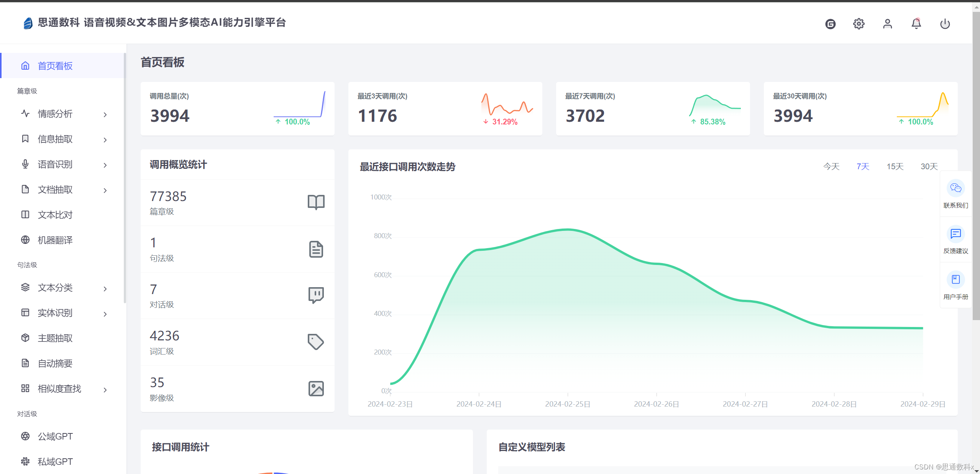The height and width of the screenshot is (474, 980).
Task: Click the 最近7天调用 3702 card
Action: (653, 108)
